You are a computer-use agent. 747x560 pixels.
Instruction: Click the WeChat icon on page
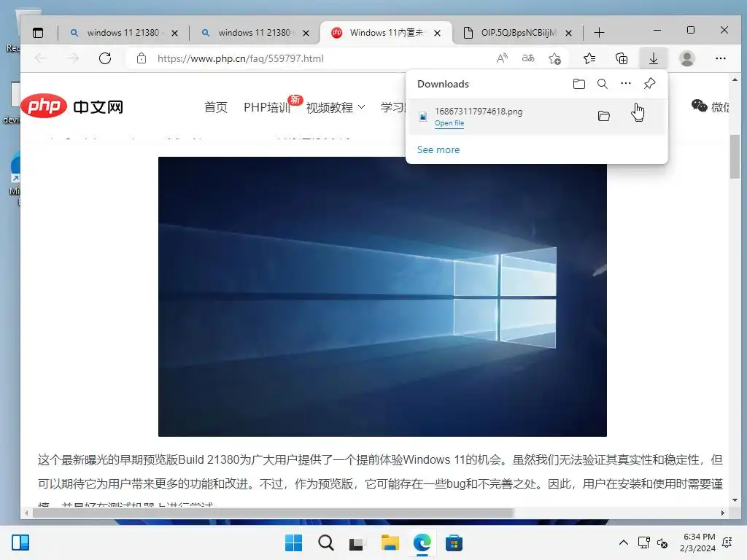pyautogui.click(x=699, y=106)
